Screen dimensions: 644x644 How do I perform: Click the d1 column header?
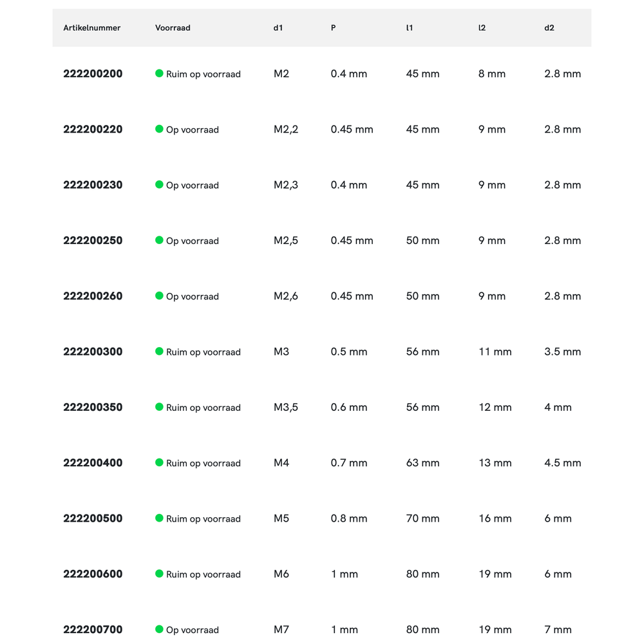(278, 28)
